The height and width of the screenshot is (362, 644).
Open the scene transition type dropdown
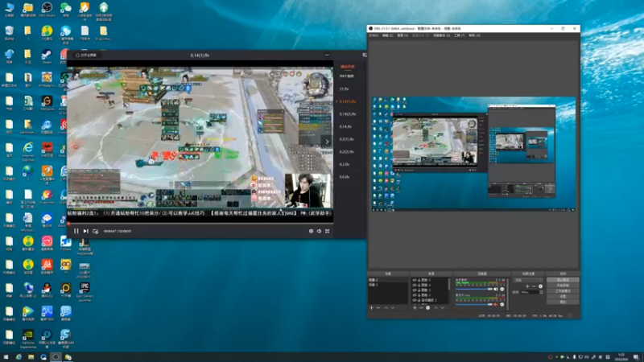point(528,280)
